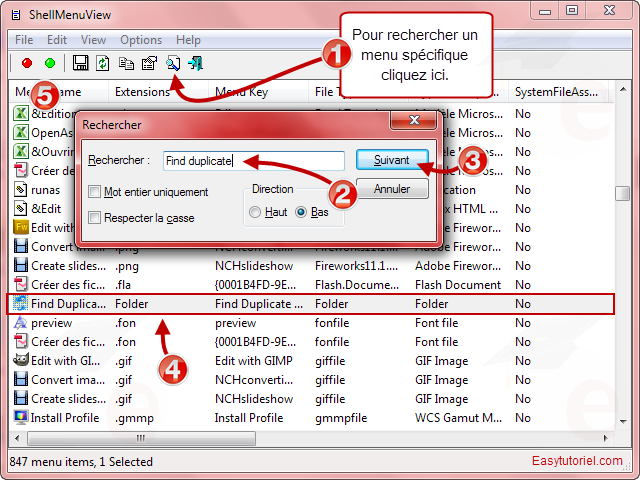
Task: Click the Save floppy disk toolbar icon
Action: tap(80, 63)
